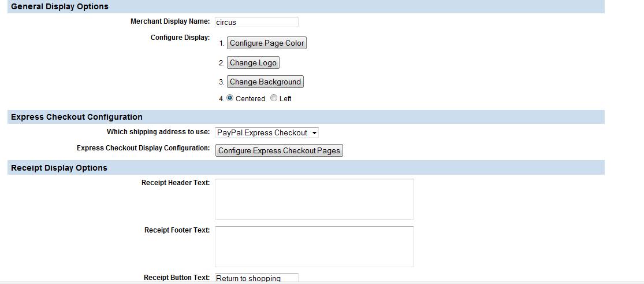Click the Express Checkout Configuration header
The image size is (644, 284).
(x=77, y=117)
